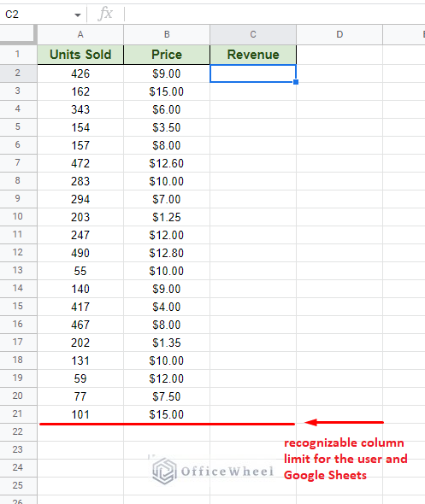Select cell with units sold 162
Image resolution: width=425 pixels, height=504 pixels.
pyautogui.click(x=80, y=91)
